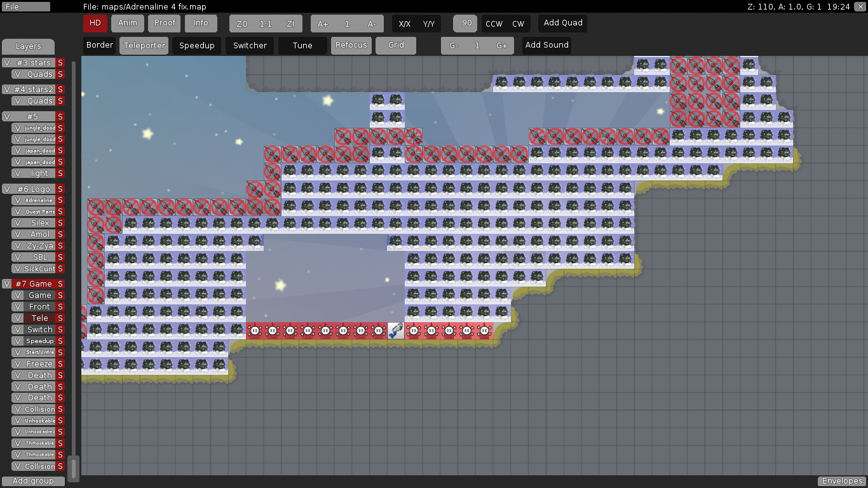Viewport: 868px width, 488px height.
Task: Rotate clockwise using the CW button
Action: [x=519, y=24]
